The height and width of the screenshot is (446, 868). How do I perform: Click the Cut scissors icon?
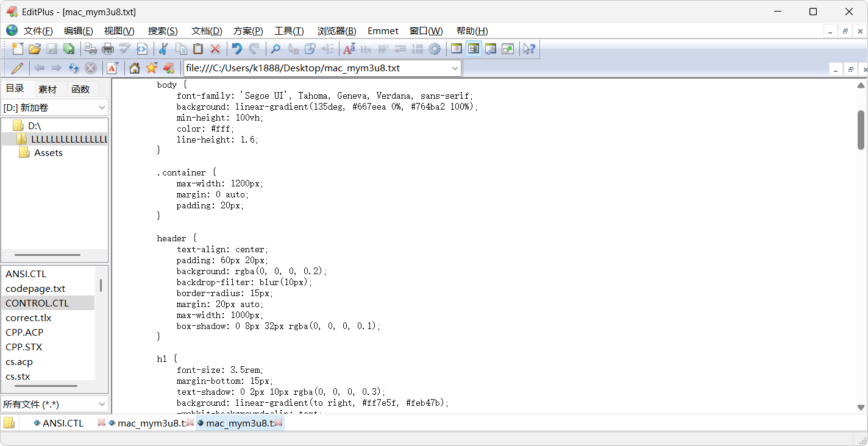click(x=163, y=49)
